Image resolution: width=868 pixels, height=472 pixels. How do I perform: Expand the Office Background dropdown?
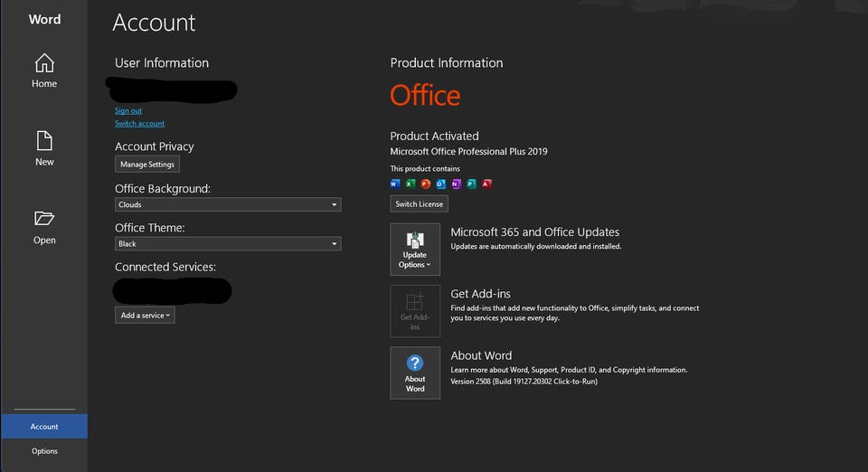pos(228,204)
